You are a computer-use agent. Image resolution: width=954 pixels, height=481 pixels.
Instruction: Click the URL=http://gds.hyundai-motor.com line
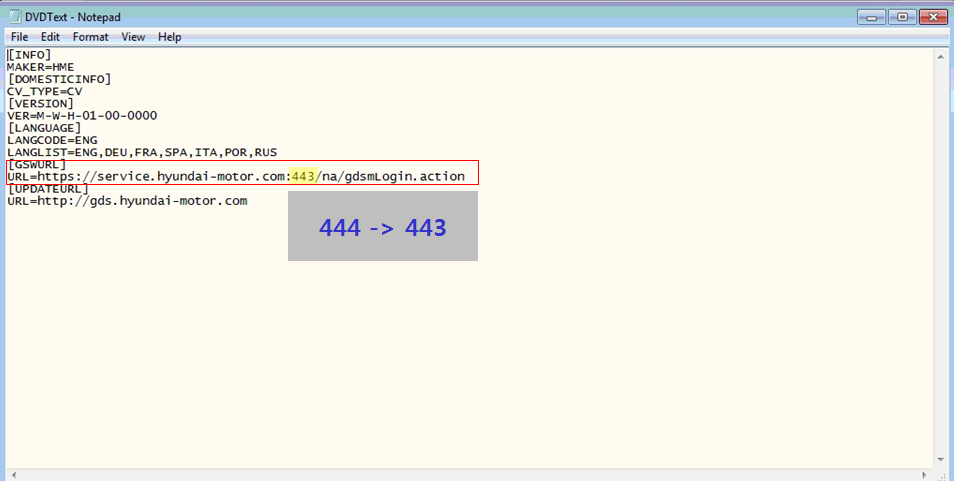pos(127,201)
